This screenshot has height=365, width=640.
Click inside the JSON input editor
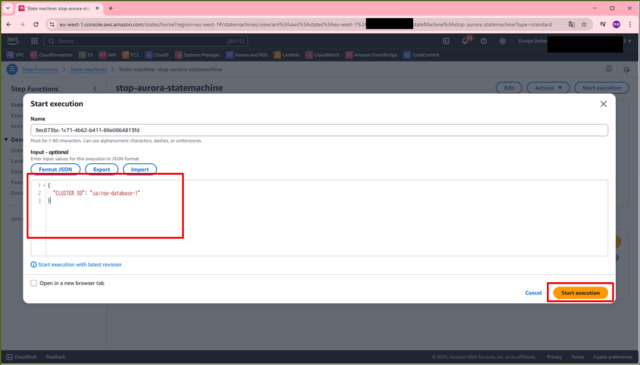click(319, 218)
